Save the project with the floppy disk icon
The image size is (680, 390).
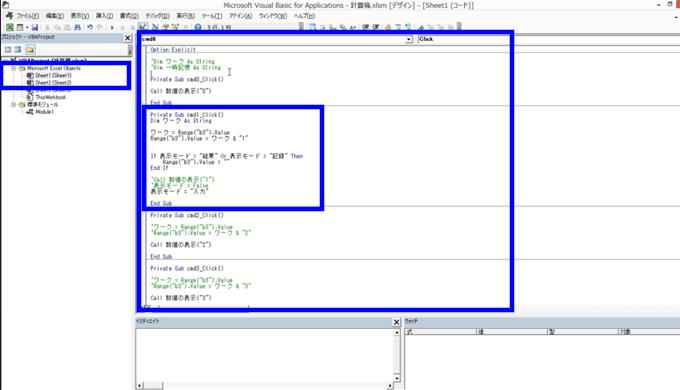(x=35, y=27)
